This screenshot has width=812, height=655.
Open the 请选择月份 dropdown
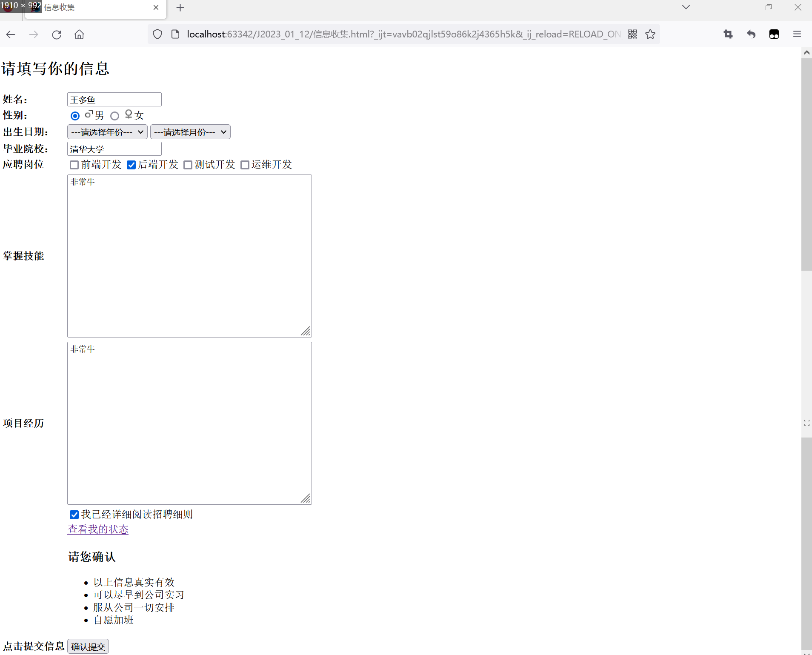click(190, 132)
